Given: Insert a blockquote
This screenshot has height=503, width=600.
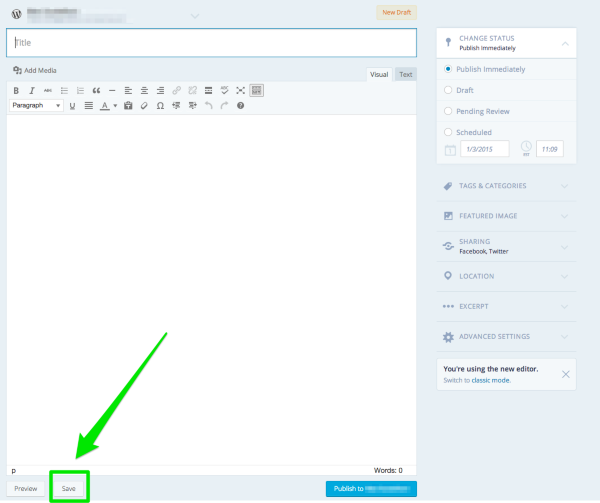Looking at the screenshot, I should 96,90.
